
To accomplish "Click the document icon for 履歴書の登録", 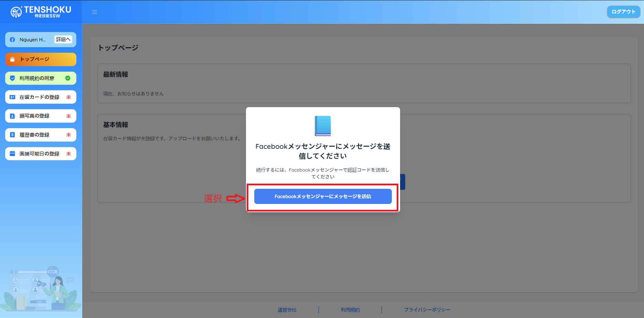I will [x=12, y=135].
